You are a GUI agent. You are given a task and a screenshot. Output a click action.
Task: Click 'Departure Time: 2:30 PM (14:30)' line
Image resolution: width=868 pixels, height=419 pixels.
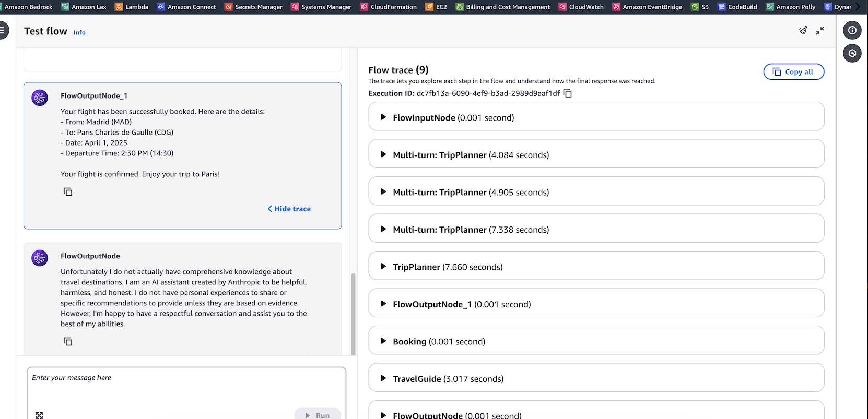(117, 153)
